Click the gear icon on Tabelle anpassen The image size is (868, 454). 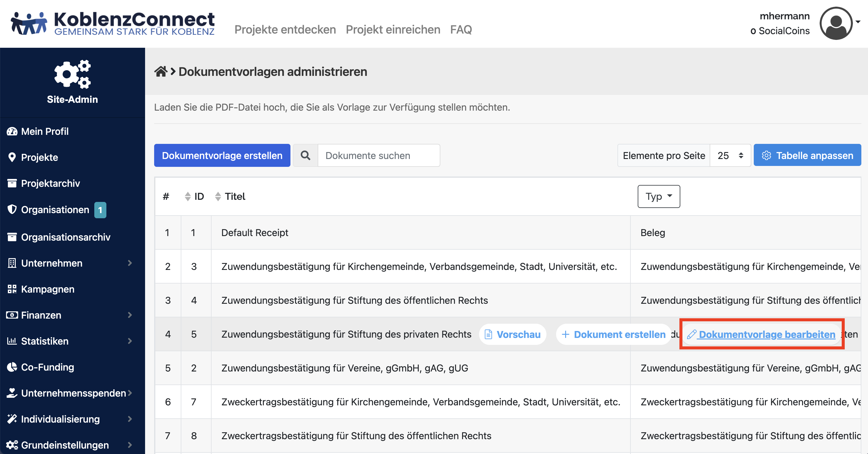[767, 155]
